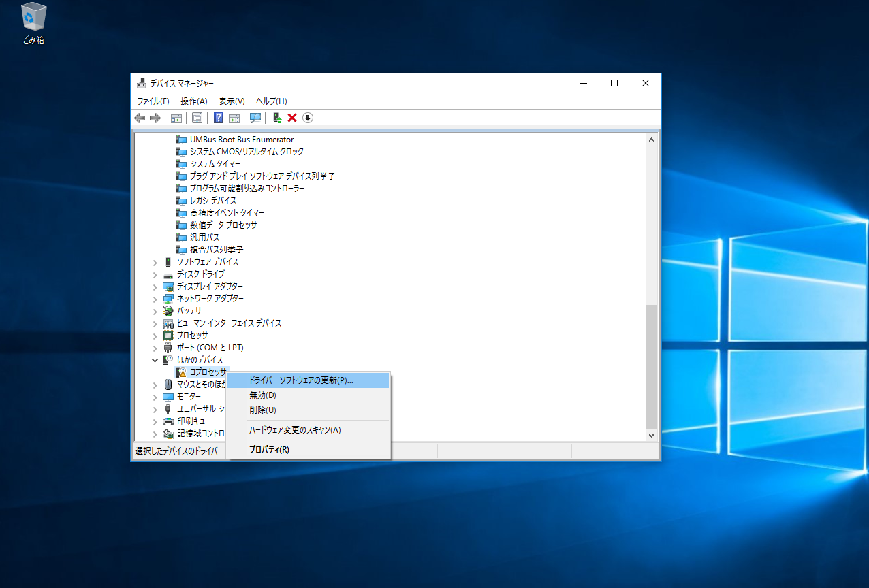Click the ディスプレイ アダプター icon
The image size is (869, 588).
tap(168, 287)
